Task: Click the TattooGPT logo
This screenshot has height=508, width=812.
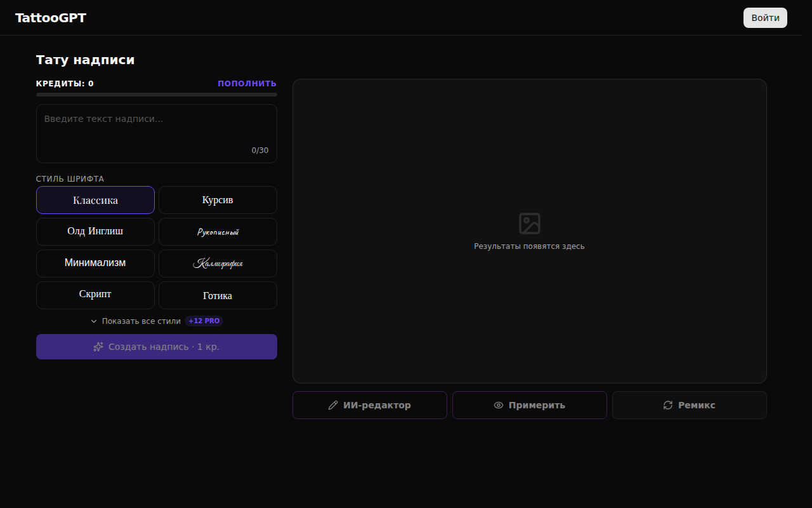Action: 51,18
